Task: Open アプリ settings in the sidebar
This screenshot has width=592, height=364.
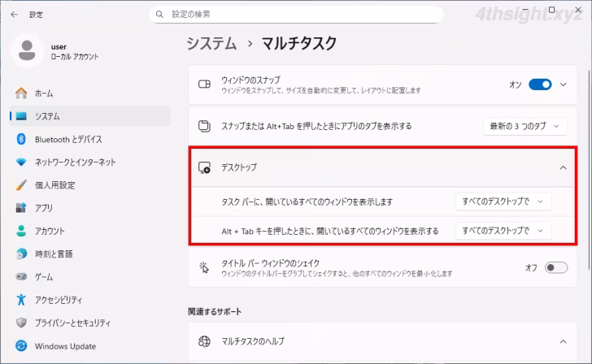Action: pyautogui.click(x=89, y=208)
